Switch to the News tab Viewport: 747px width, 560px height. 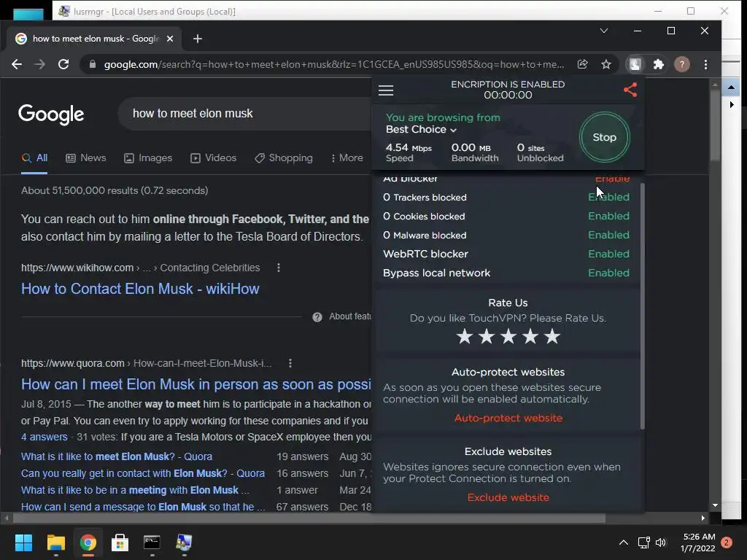point(86,158)
